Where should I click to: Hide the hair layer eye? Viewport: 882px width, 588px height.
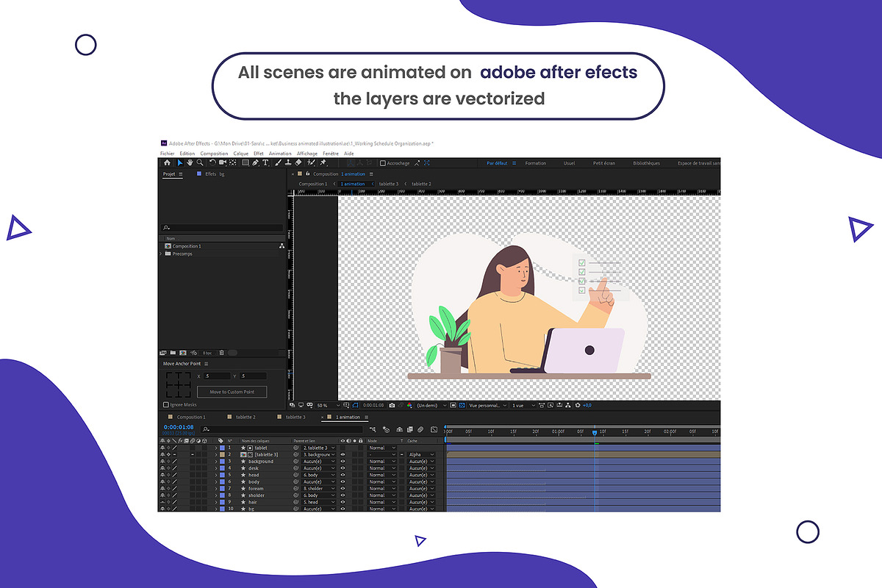click(x=343, y=502)
